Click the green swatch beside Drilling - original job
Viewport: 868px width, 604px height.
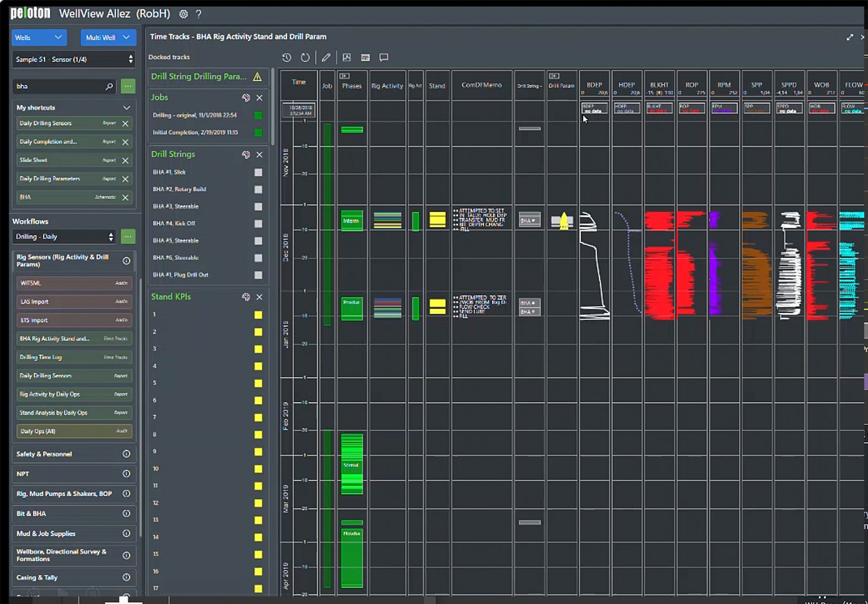257,116
